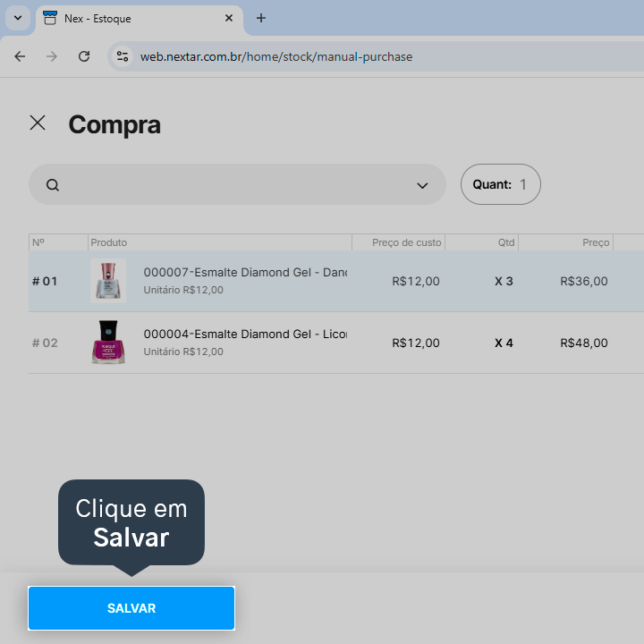Go forward in browser history
Viewport: 644px width, 644px height.
coord(52,56)
